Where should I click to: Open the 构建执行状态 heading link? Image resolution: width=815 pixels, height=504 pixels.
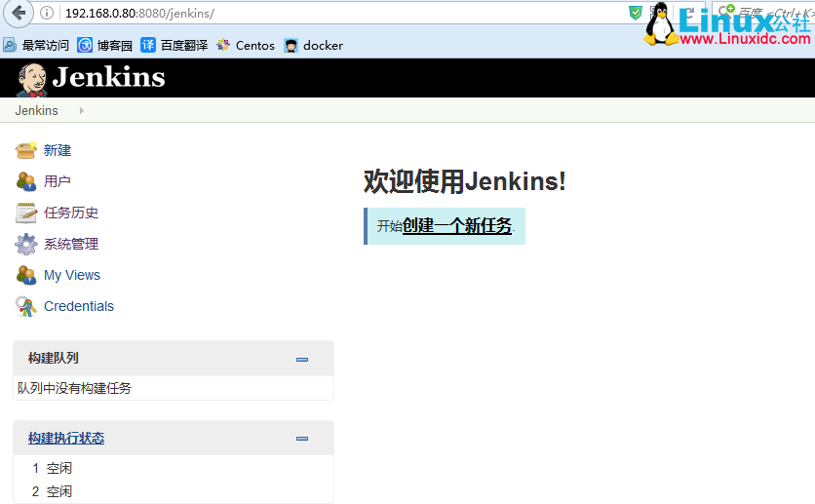pyautogui.click(x=66, y=438)
